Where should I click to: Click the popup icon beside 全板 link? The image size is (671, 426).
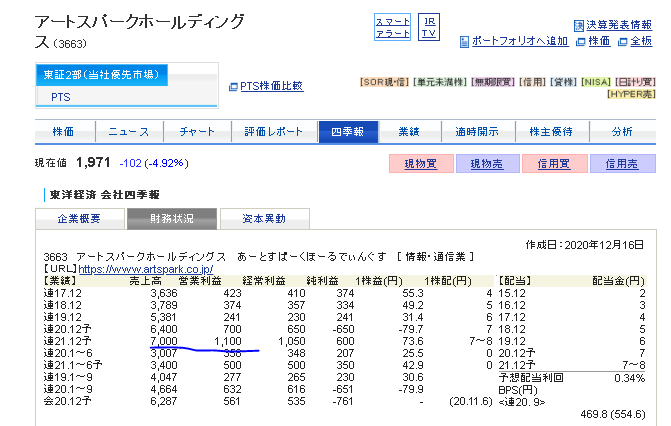623,42
